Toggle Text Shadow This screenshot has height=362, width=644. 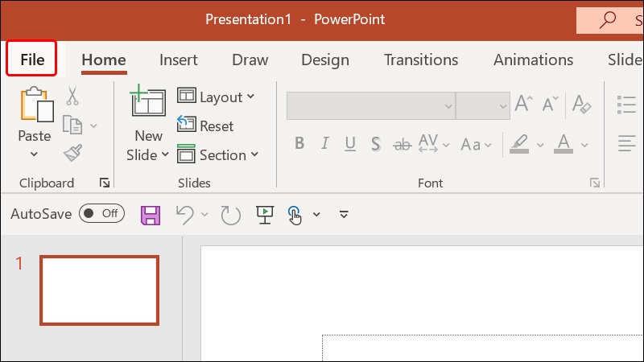[x=375, y=144]
